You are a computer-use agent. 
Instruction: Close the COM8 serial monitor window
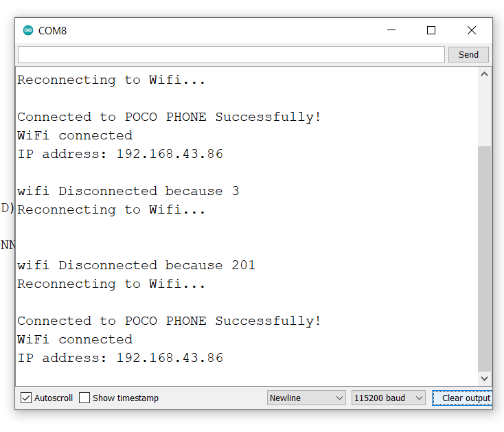pos(471,30)
